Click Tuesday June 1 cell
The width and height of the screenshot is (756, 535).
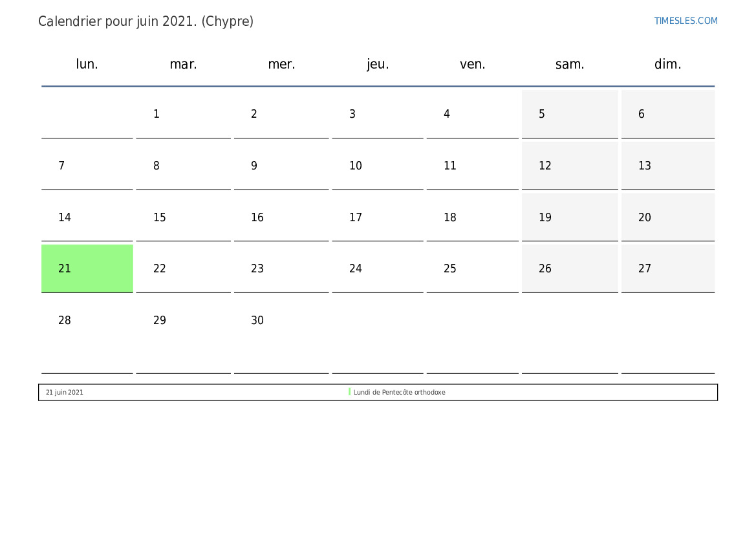pyautogui.click(x=183, y=114)
